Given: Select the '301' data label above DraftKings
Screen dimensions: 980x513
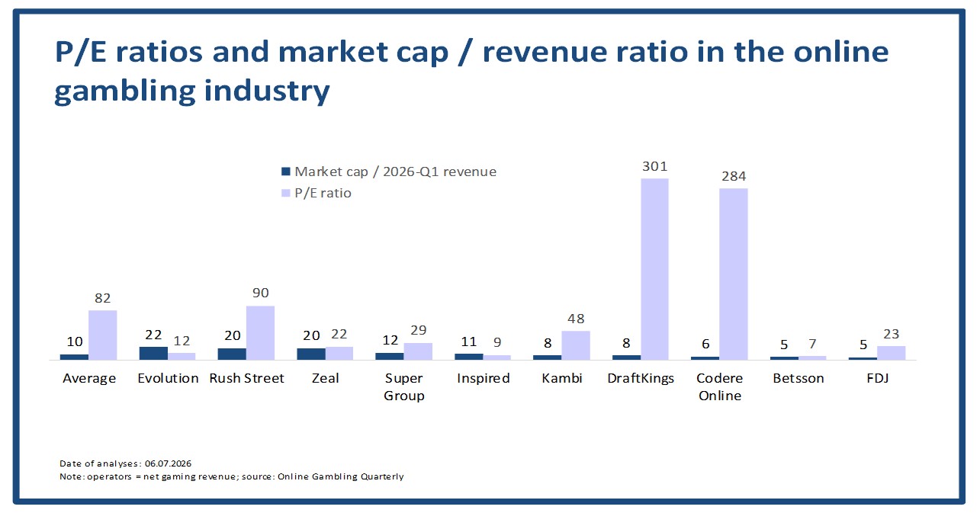Looking at the screenshot, I should click(x=654, y=166).
